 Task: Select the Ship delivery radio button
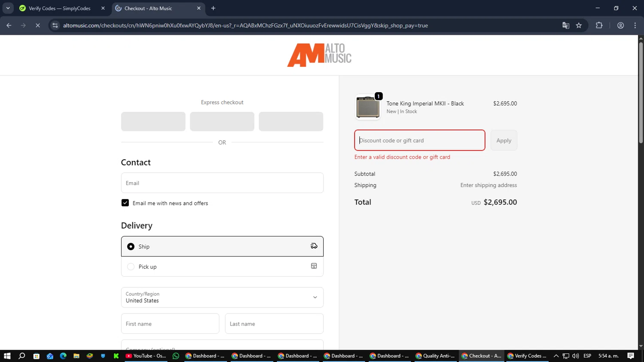click(x=131, y=247)
